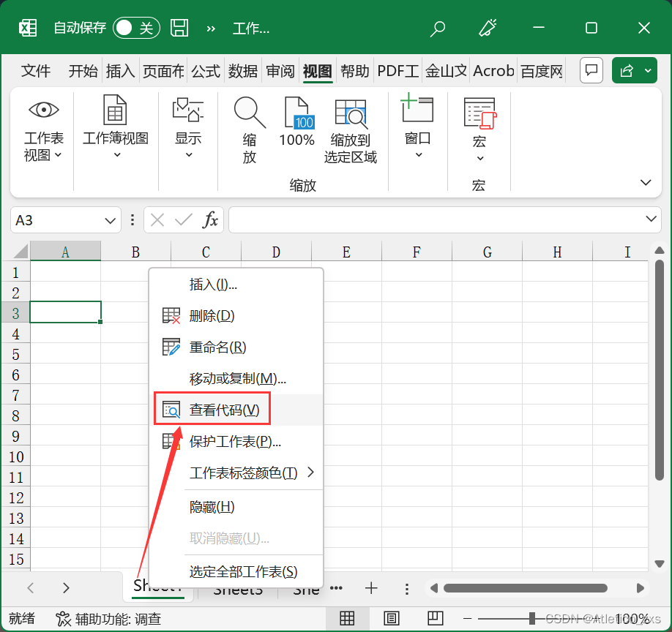This screenshot has width=672, height=632.
Task: Choose 选定全部工作表(S) from context menu
Action: coord(236,571)
